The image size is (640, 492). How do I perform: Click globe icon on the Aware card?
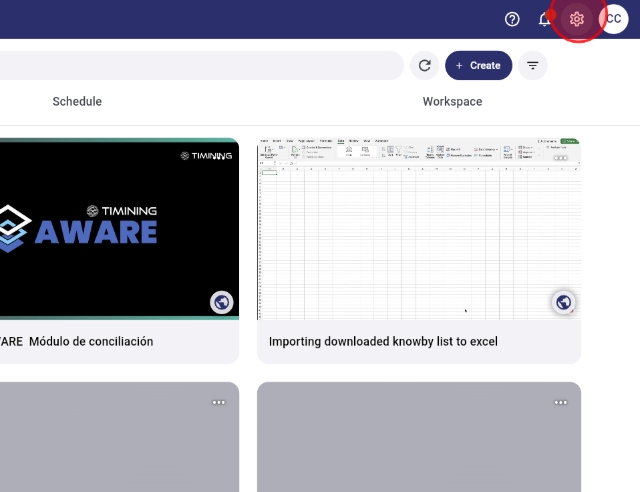click(x=222, y=303)
